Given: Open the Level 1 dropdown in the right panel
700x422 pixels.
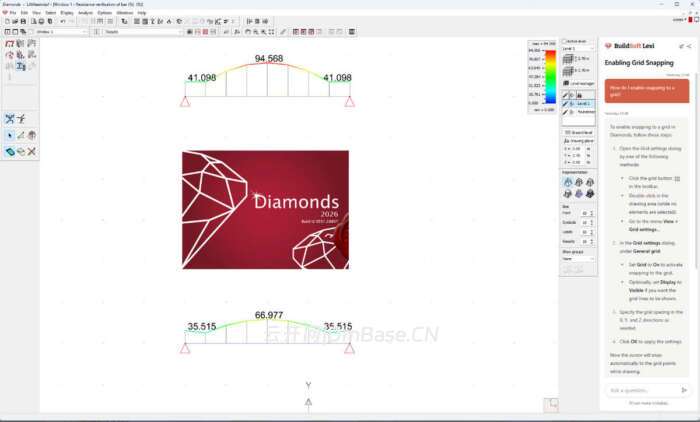Looking at the screenshot, I should pos(578,49).
